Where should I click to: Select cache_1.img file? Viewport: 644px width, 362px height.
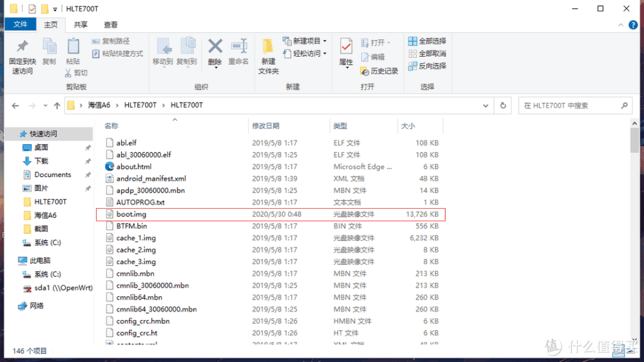(135, 238)
